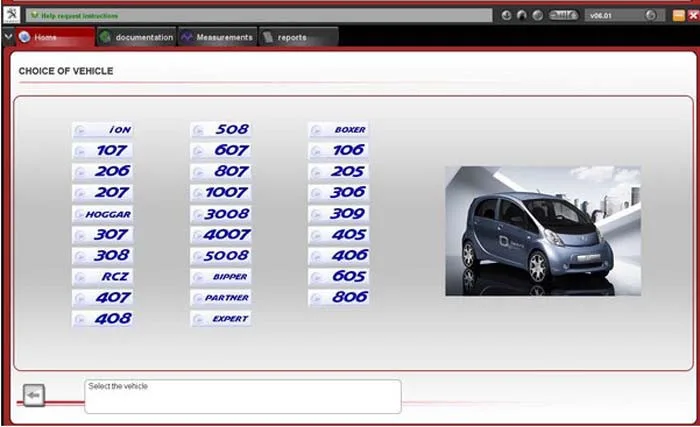Select the Hoggar vehicle
Viewport: 700px width, 427px height.
coord(103,214)
